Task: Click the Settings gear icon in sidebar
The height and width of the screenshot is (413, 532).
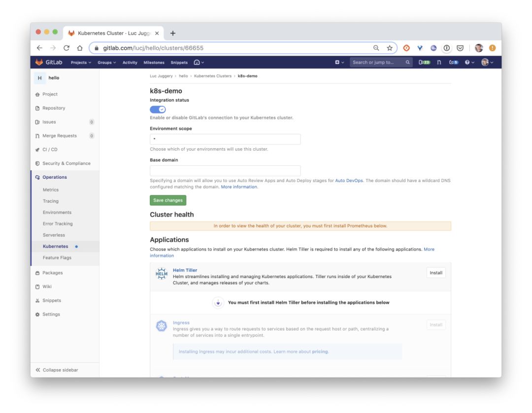Action: (x=37, y=315)
